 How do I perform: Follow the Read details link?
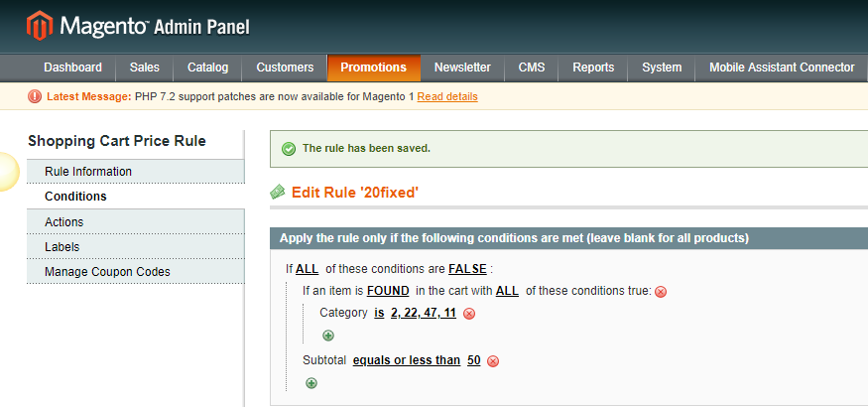click(447, 96)
